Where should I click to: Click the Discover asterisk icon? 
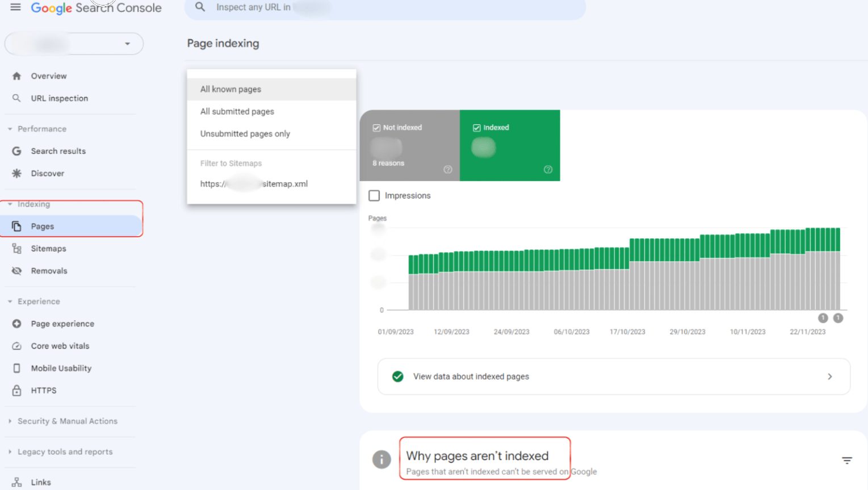point(16,173)
